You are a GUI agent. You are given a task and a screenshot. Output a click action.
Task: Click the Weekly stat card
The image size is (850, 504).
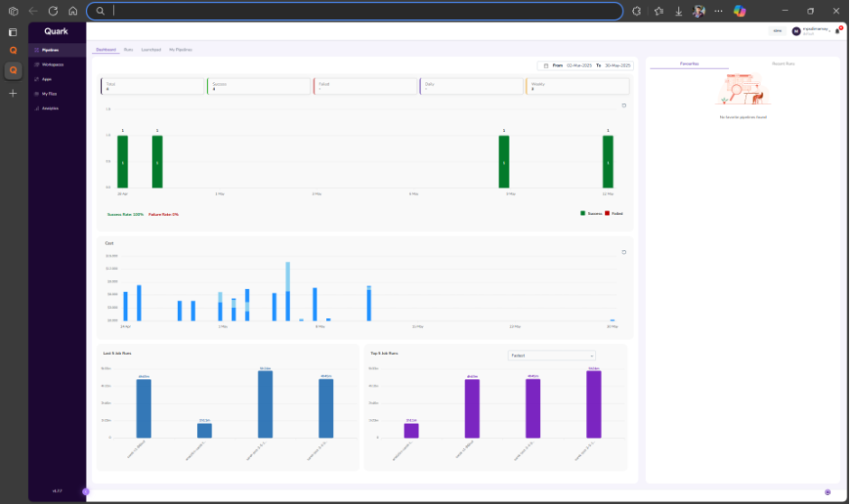point(576,87)
